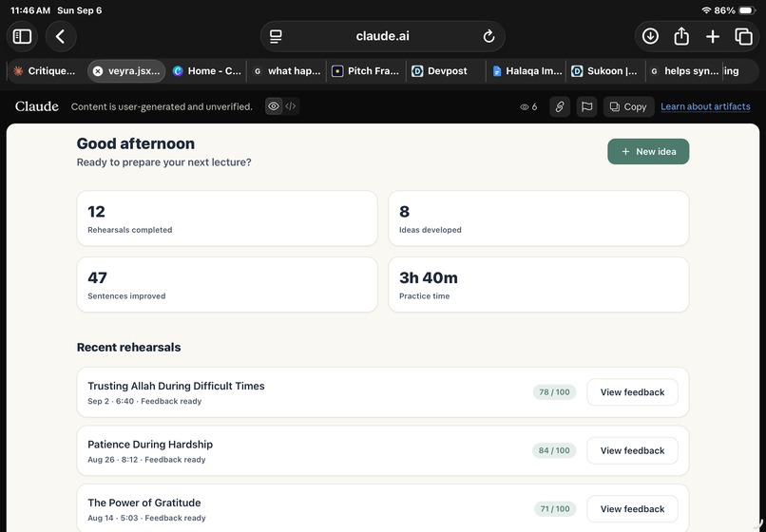Screen dimensions: 766x532
Task: View feedback for The Power of Gratitude
Action: [x=632, y=509]
